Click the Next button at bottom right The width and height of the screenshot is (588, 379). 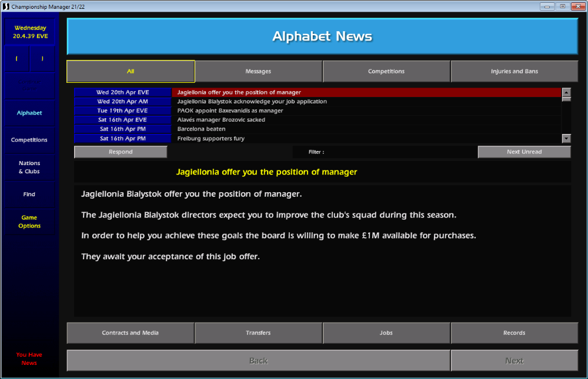[x=514, y=361]
